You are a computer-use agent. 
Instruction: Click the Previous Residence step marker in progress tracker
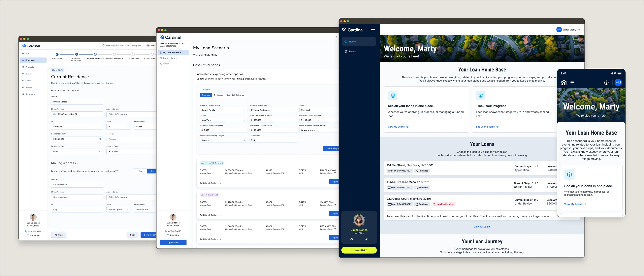pos(114,54)
